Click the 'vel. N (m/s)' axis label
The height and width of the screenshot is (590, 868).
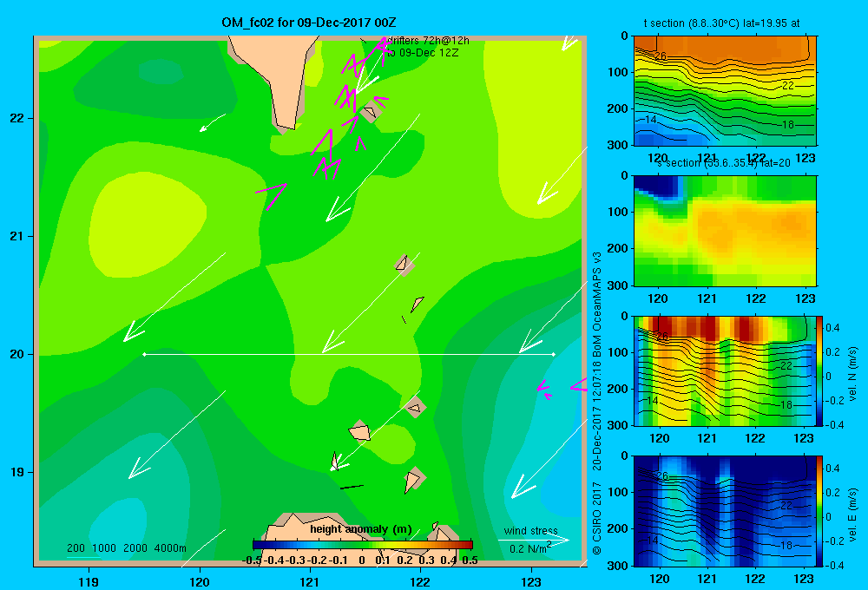pyautogui.click(x=853, y=373)
